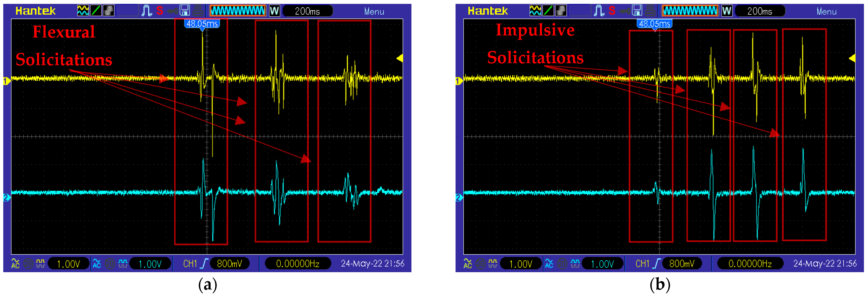This screenshot has width=868, height=296.
Task: Click the key lock icon in left scope toolbar
Action: 172,11
